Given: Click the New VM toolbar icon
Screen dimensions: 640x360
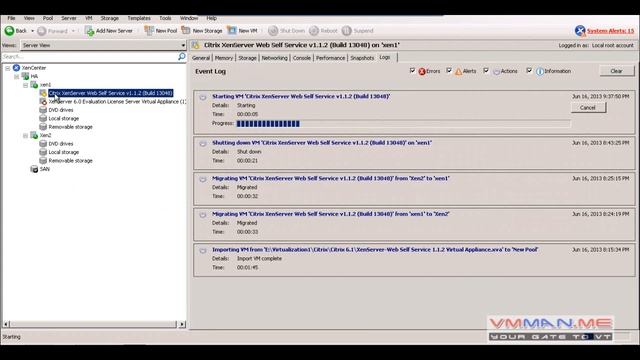Looking at the screenshot, I should coord(232,31).
